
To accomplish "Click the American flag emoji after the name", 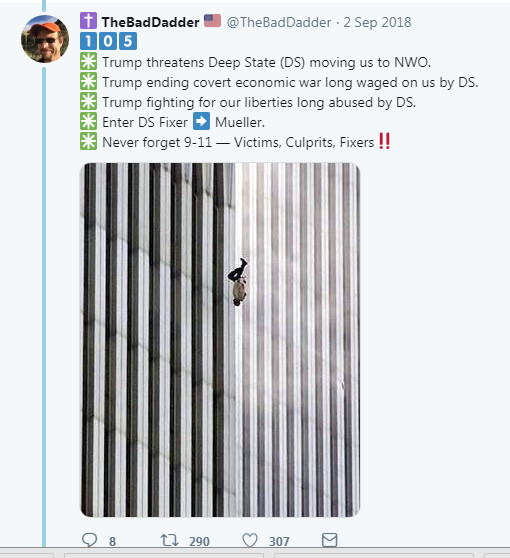I will pos(212,21).
